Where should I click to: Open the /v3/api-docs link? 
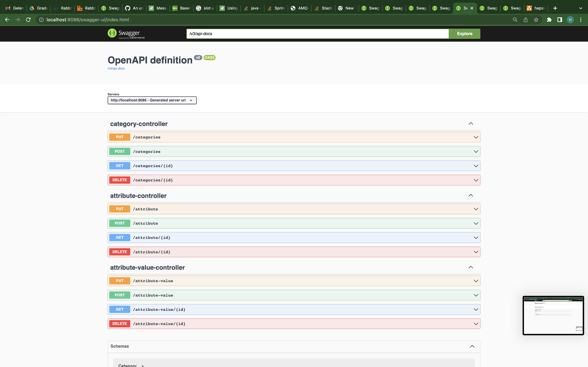tap(116, 68)
